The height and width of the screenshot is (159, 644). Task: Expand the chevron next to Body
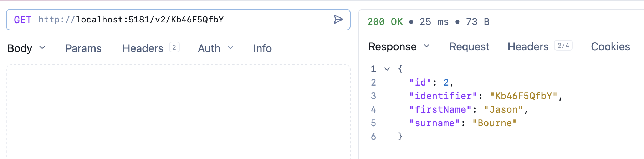[x=42, y=47]
